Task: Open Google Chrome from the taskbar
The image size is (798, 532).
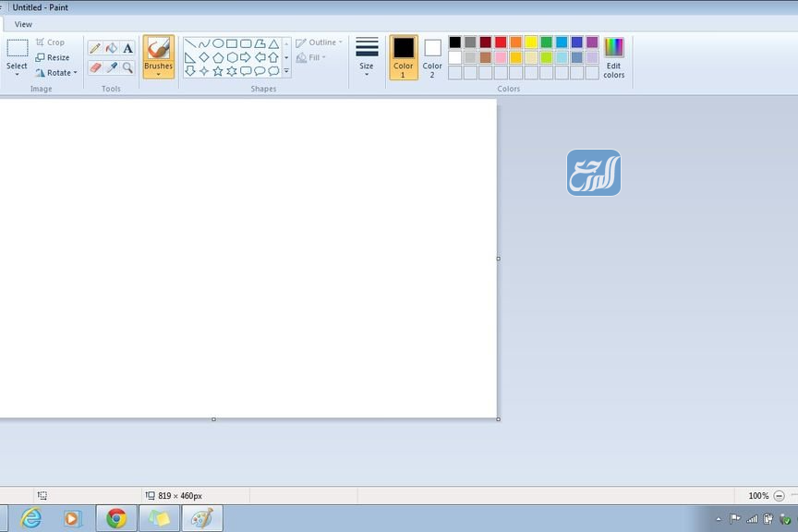Action: tap(116, 518)
